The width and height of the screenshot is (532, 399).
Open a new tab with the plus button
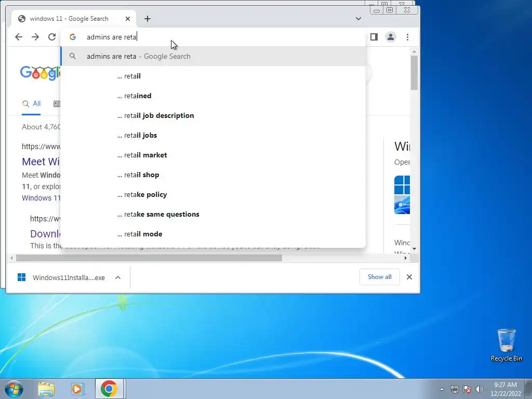click(x=147, y=19)
